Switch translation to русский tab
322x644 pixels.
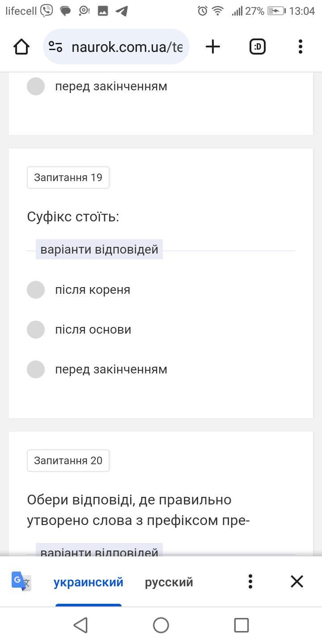pyautogui.click(x=169, y=582)
